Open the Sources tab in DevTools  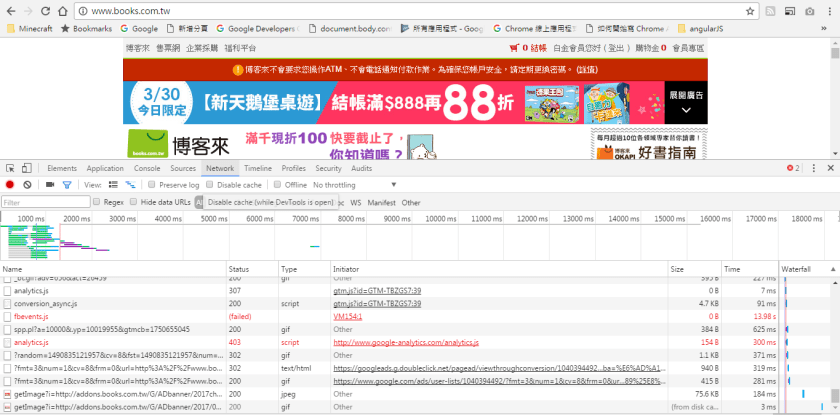point(183,169)
